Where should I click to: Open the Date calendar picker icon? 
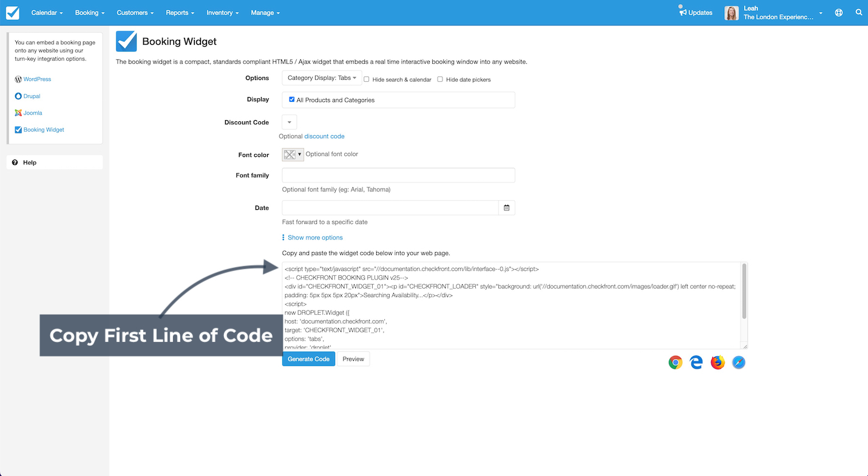506,208
